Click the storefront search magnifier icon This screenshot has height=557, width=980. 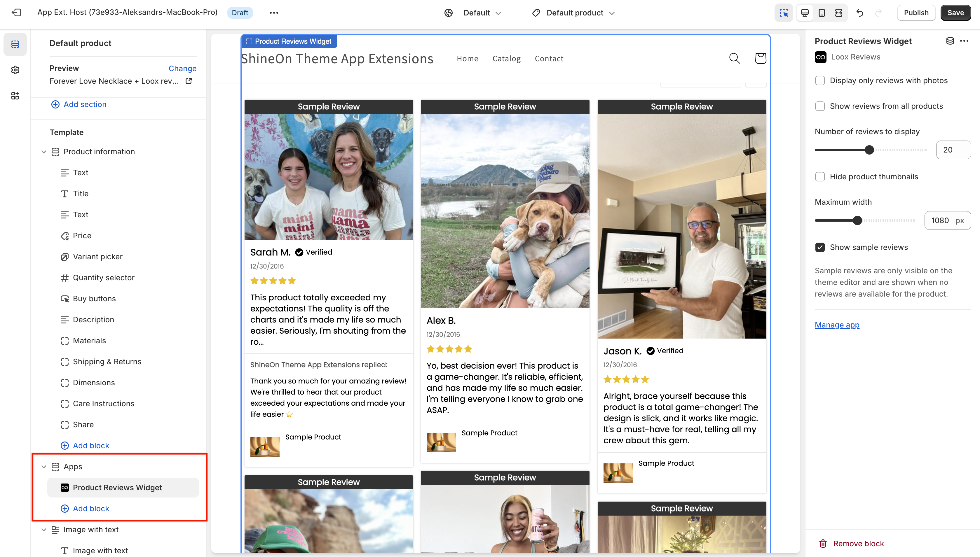pyautogui.click(x=735, y=58)
